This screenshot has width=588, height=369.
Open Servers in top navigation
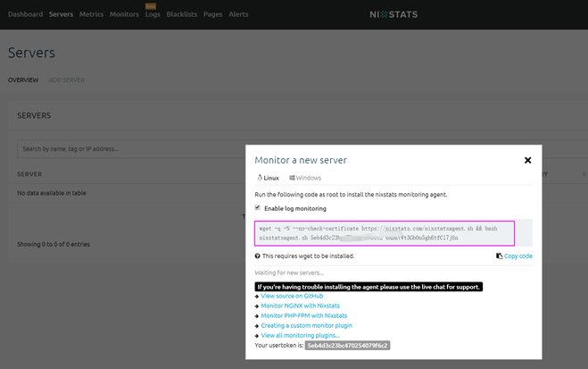(x=61, y=14)
